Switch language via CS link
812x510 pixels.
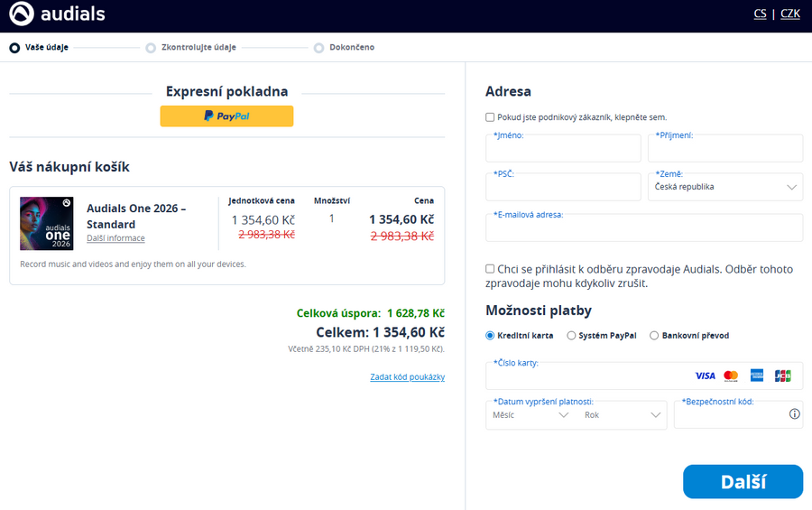[760, 14]
